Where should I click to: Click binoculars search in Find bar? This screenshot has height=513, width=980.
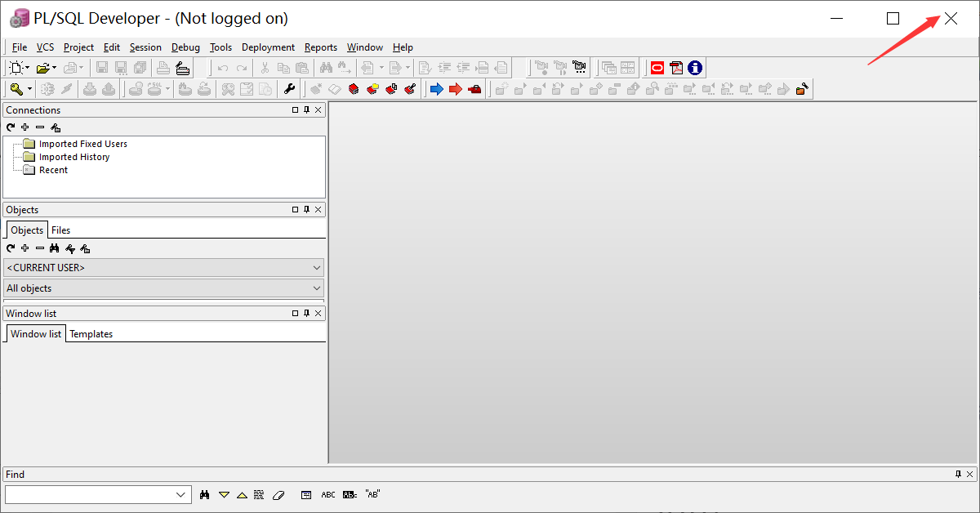click(204, 495)
